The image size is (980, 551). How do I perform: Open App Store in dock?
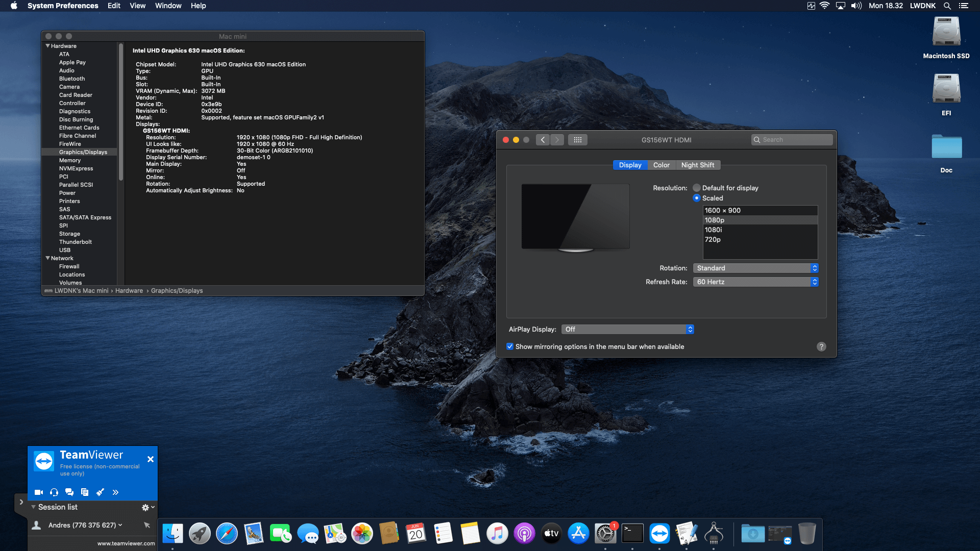578,534
